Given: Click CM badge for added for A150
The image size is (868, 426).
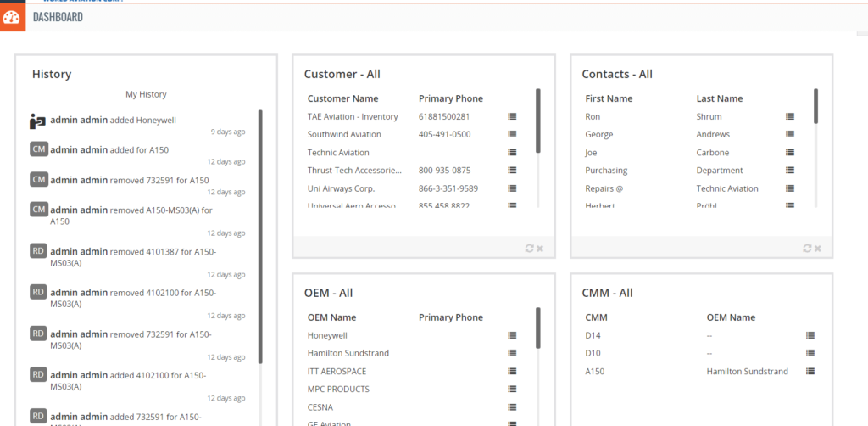Looking at the screenshot, I should (x=38, y=149).
